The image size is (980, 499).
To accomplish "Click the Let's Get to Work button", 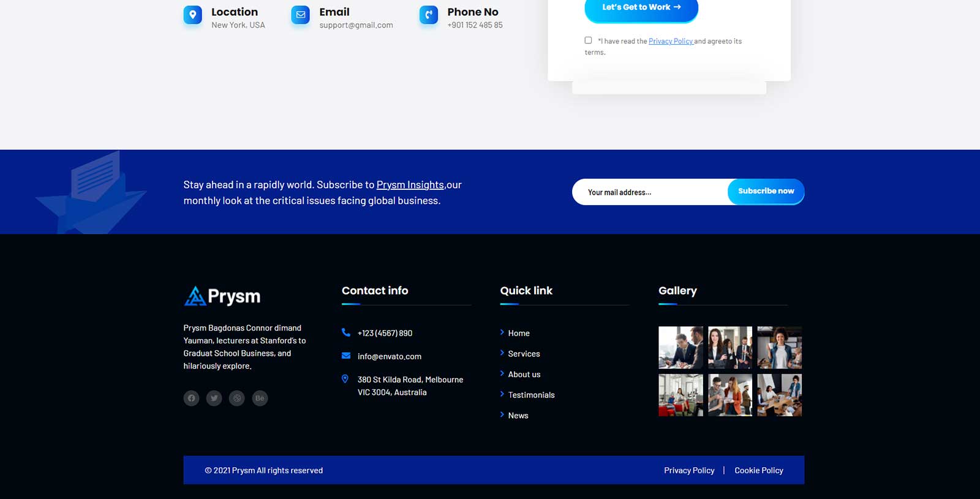I will [x=641, y=8].
